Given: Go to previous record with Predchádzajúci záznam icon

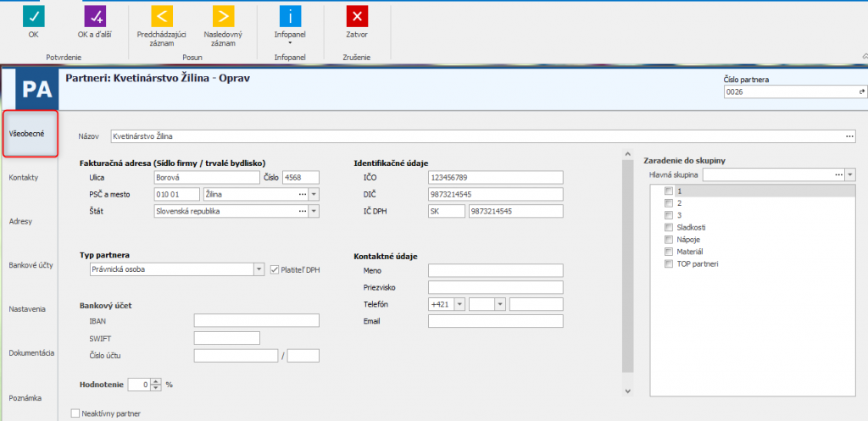Looking at the screenshot, I should pos(162,16).
